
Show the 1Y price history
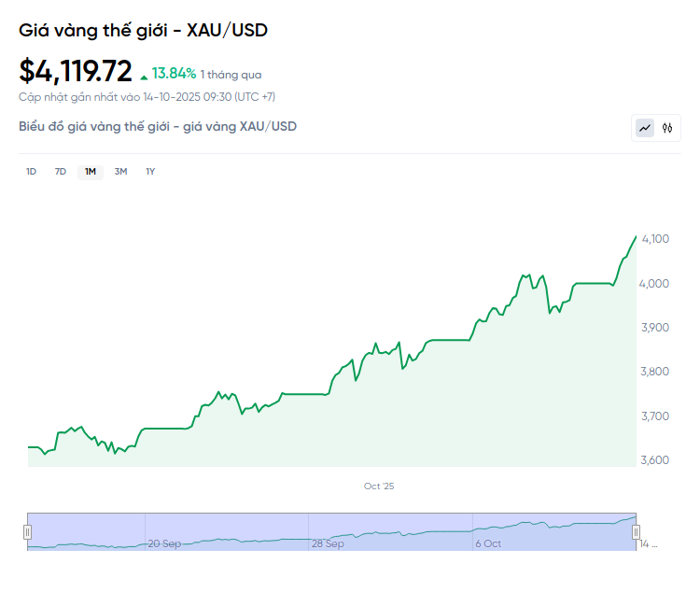(x=150, y=171)
